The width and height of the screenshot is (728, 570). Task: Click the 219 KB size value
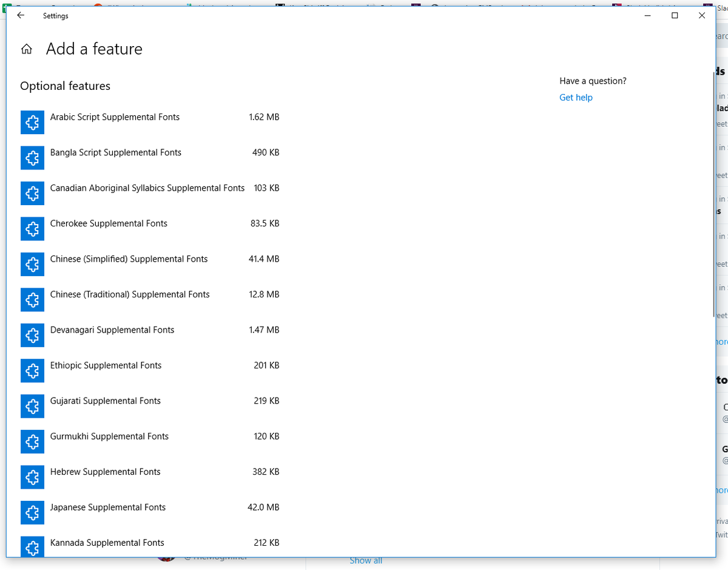(x=266, y=401)
